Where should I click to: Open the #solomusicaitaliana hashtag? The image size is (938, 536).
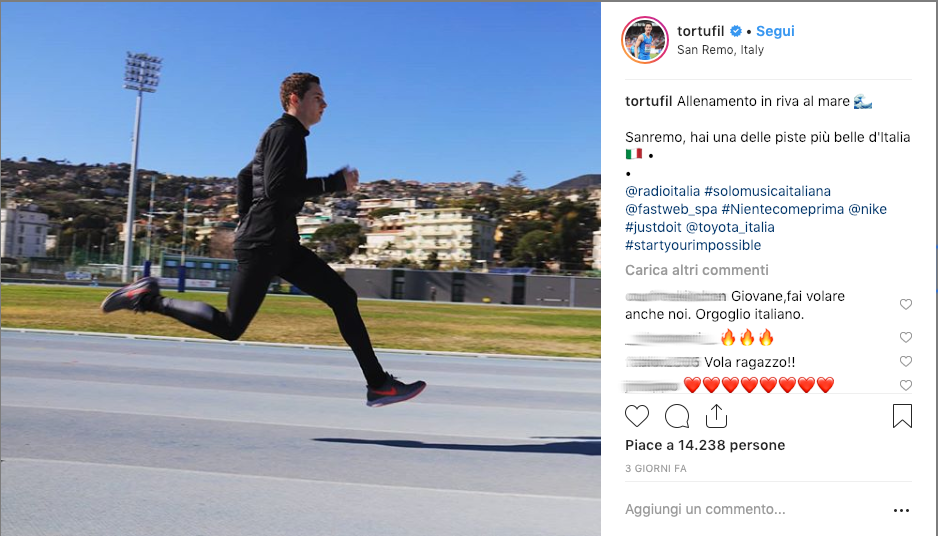[x=768, y=191]
